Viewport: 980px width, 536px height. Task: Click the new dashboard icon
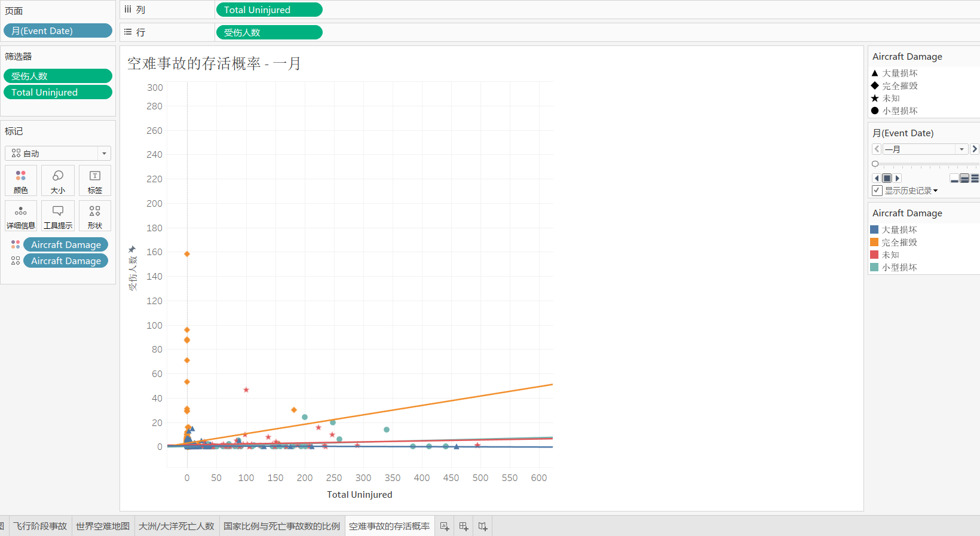(464, 526)
